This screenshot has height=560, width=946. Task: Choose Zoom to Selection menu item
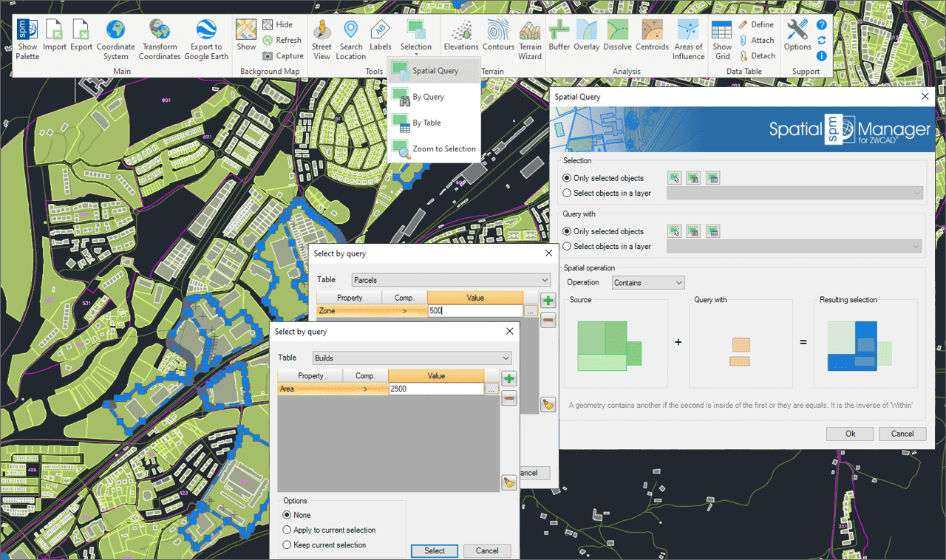point(434,148)
